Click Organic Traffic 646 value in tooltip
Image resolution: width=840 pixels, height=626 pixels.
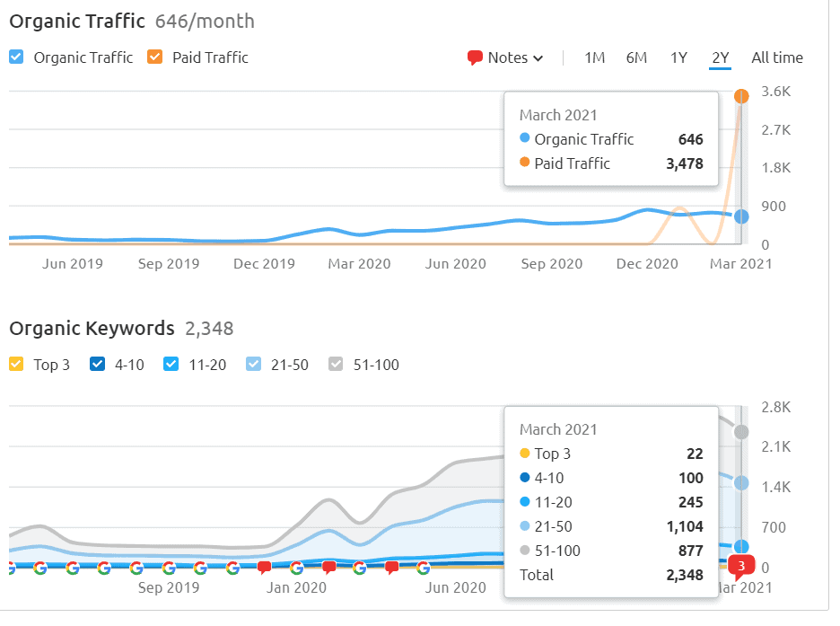690,139
